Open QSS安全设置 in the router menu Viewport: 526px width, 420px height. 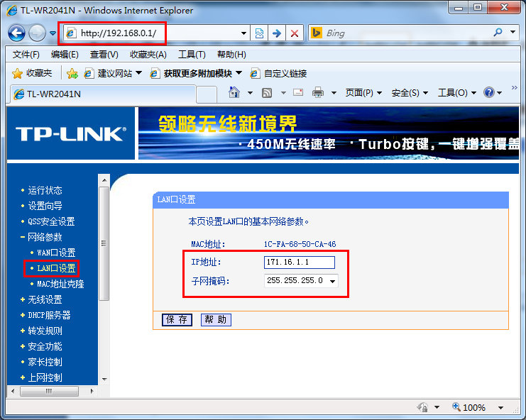[51, 221]
